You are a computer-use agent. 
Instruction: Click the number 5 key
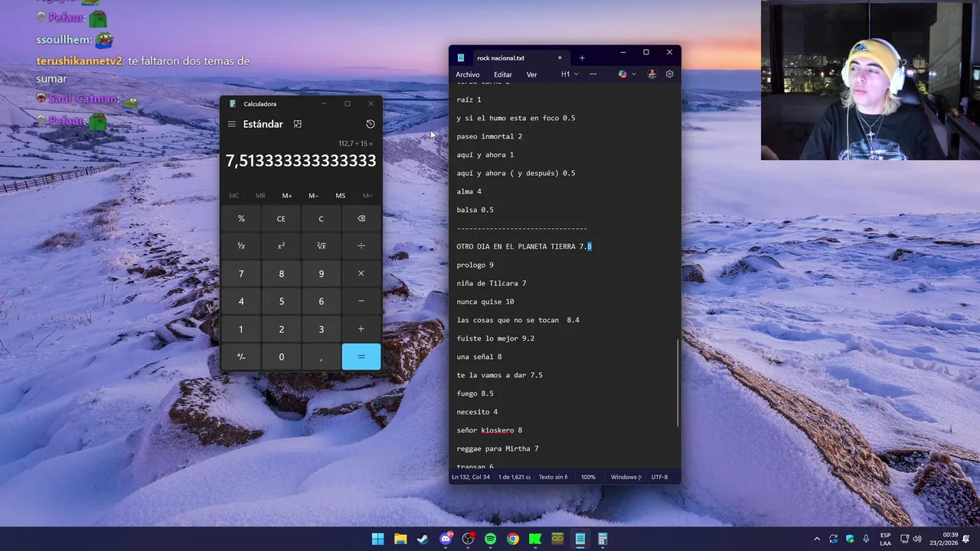click(x=281, y=302)
